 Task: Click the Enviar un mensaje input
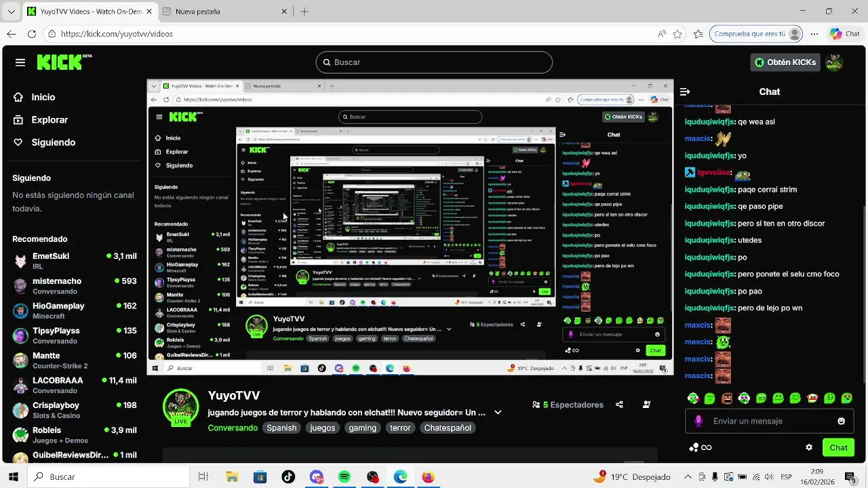(x=770, y=421)
